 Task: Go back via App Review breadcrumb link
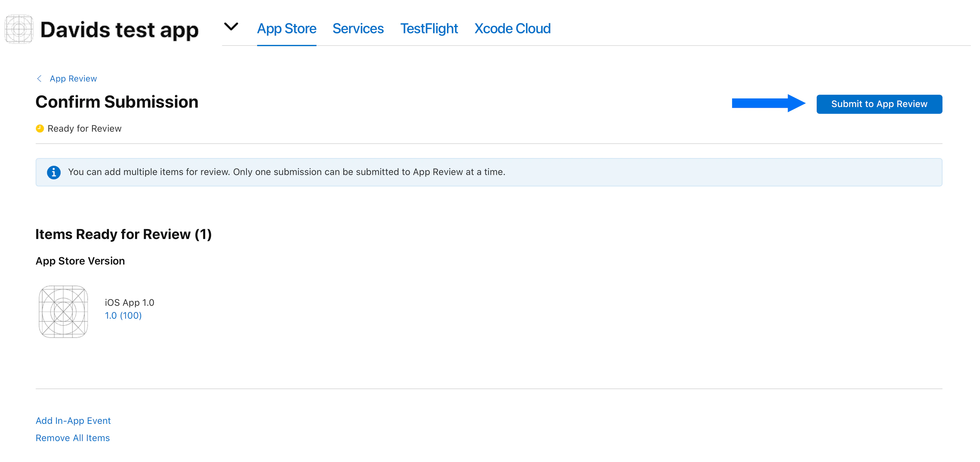(x=73, y=78)
